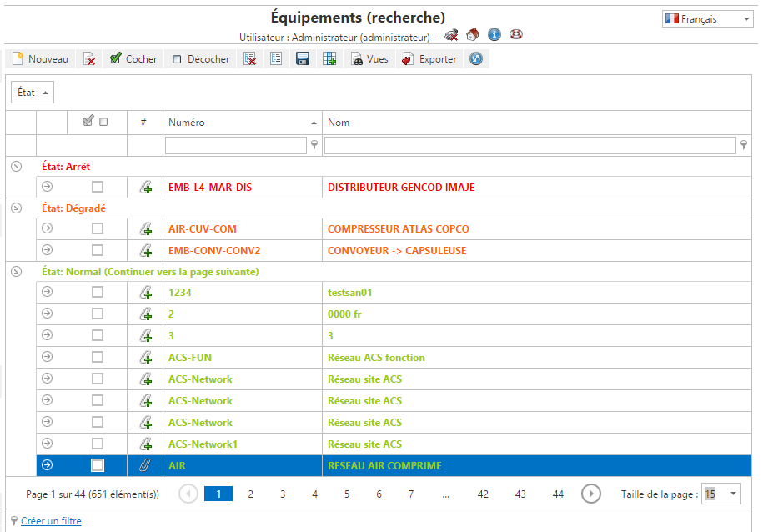Click the filter pin icon beside Numéro filter
Viewport: 763px width, 532px height.
314,145
